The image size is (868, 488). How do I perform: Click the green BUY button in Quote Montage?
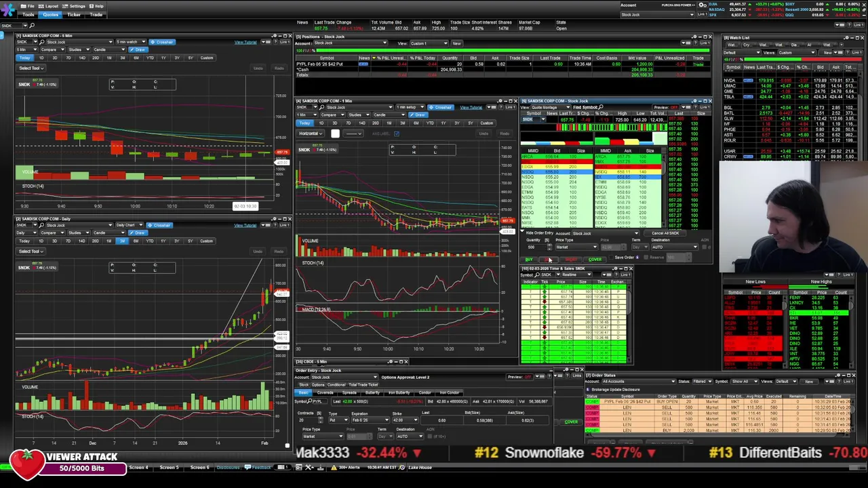pyautogui.click(x=529, y=260)
